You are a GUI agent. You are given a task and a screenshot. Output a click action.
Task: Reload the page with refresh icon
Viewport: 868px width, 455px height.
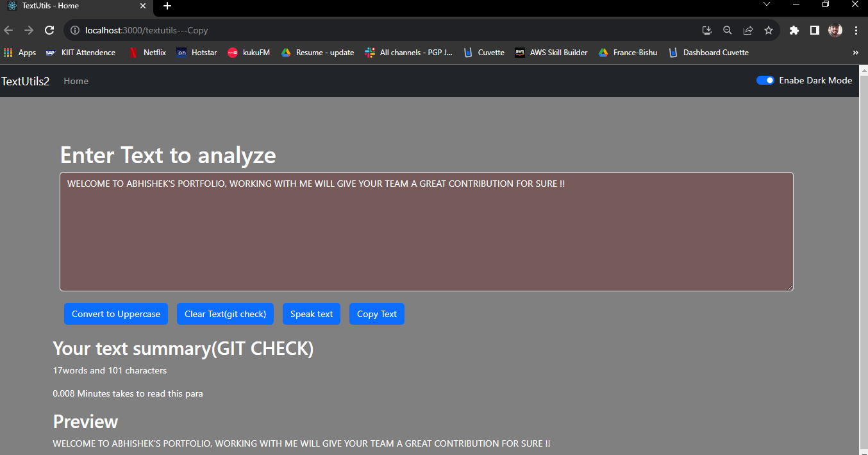click(x=49, y=30)
